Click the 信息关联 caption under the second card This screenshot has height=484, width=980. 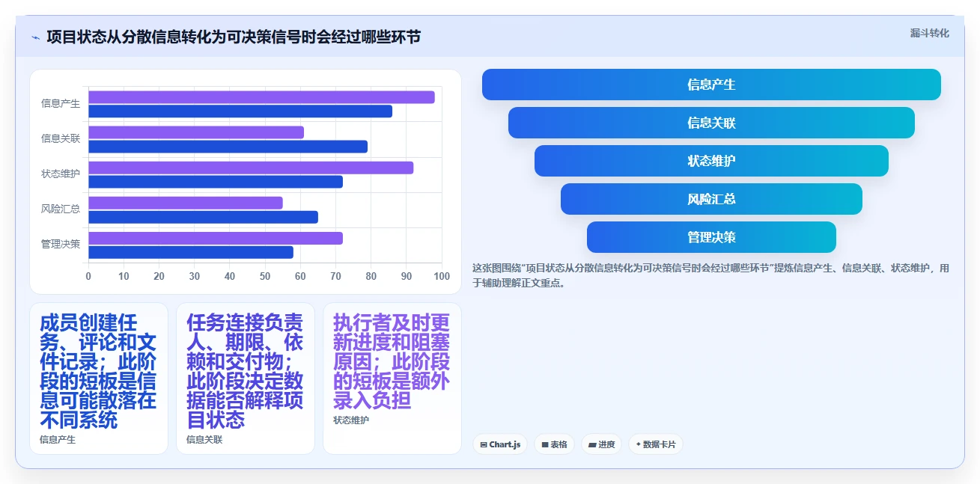(x=204, y=440)
